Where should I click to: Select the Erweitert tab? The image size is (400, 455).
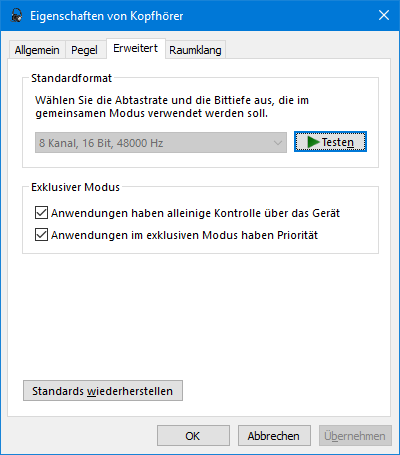tap(136, 48)
